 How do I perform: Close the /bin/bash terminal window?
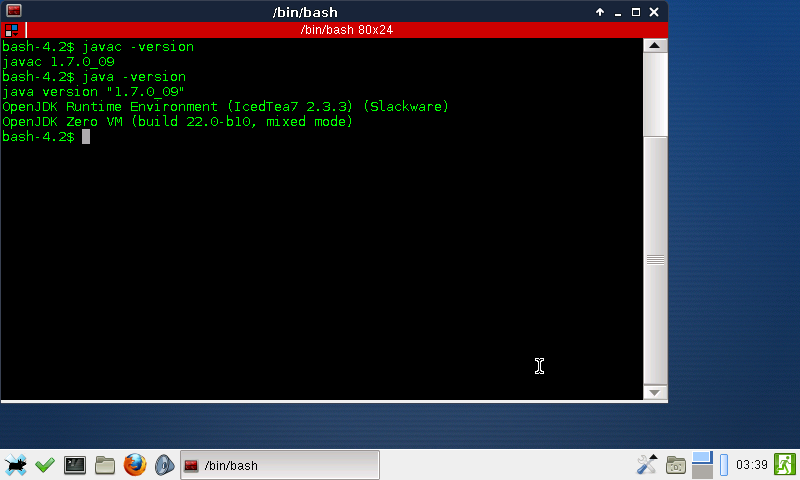click(654, 12)
